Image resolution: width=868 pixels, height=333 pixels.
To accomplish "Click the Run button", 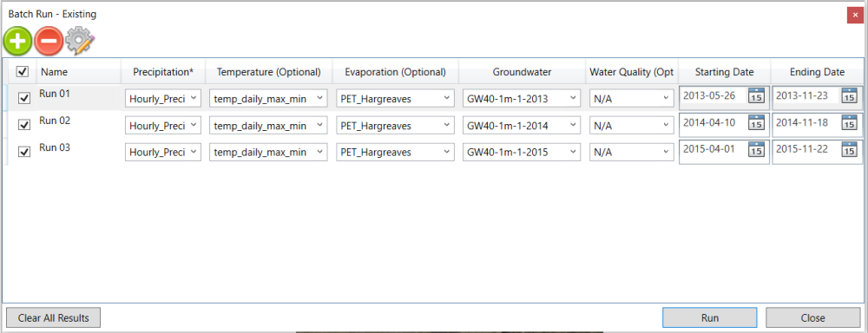I will click(710, 318).
